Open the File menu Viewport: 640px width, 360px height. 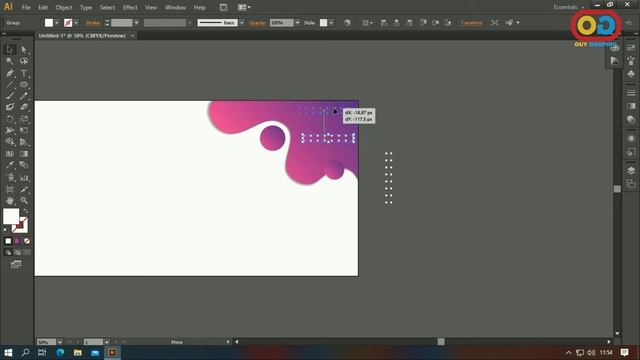click(26, 7)
